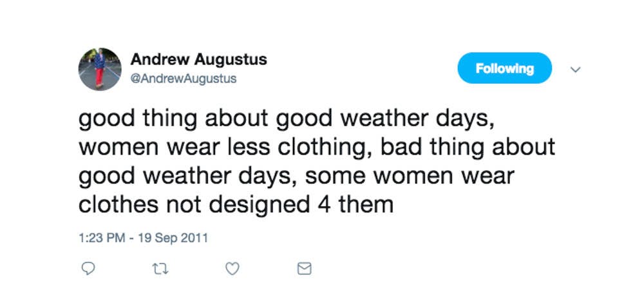The height and width of the screenshot is (308, 644).
Task: Like the tweet with the heart icon
Action: (x=232, y=269)
